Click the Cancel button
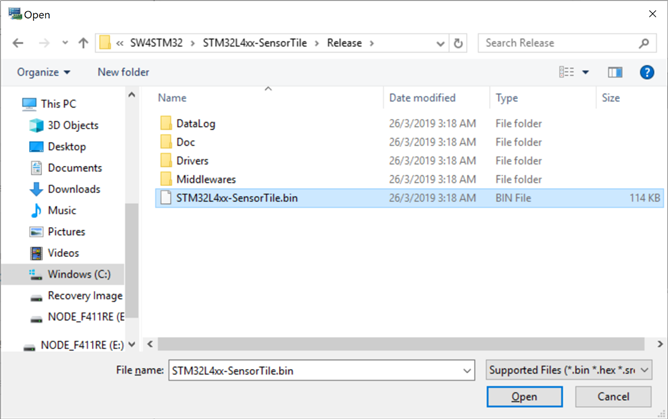668x419 pixels. click(x=613, y=397)
